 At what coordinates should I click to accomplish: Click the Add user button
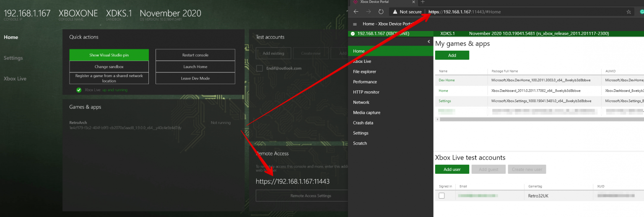pyautogui.click(x=452, y=169)
